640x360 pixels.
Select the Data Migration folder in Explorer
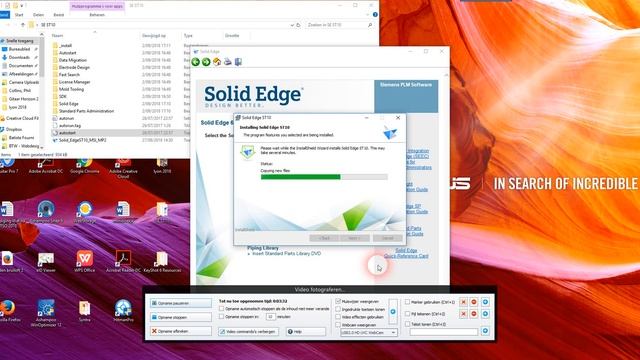pyautogui.click(x=73, y=60)
